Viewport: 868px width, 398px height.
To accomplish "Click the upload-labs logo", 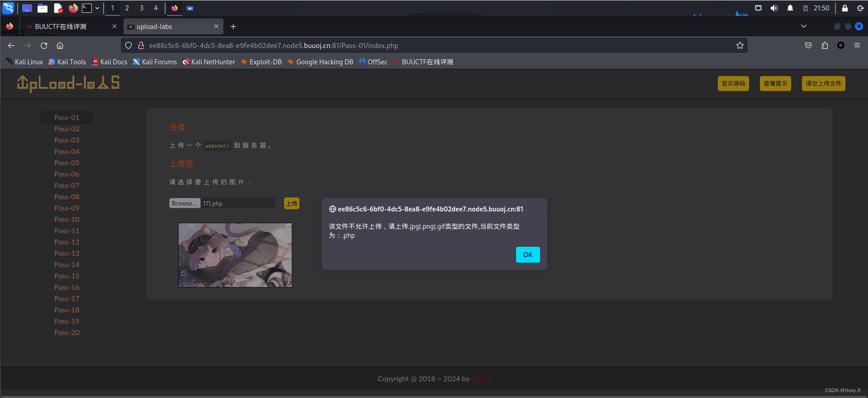I will [x=68, y=83].
